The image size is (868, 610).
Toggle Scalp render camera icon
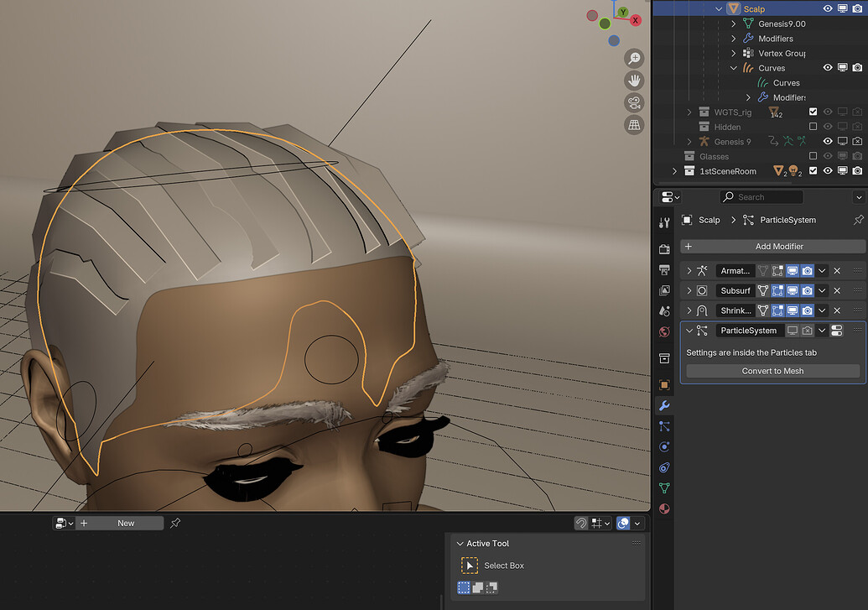coord(857,8)
